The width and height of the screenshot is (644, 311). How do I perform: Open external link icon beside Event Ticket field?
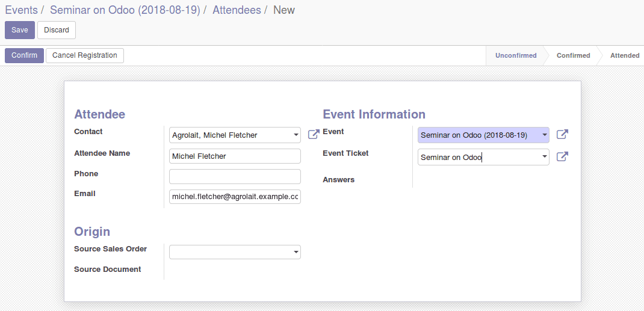pos(562,156)
